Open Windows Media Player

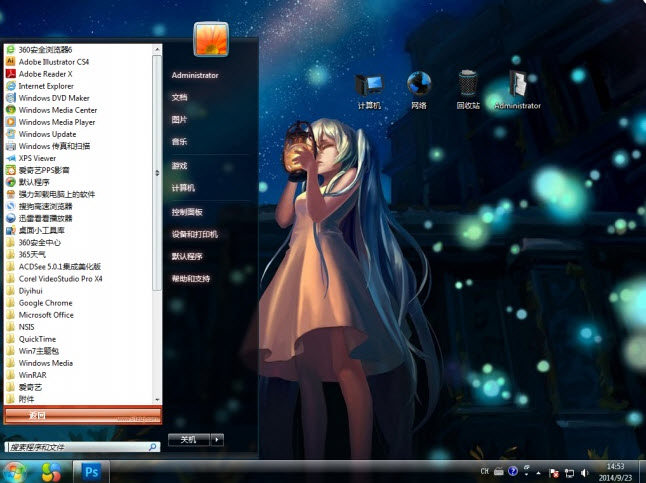pyautogui.click(x=51, y=122)
